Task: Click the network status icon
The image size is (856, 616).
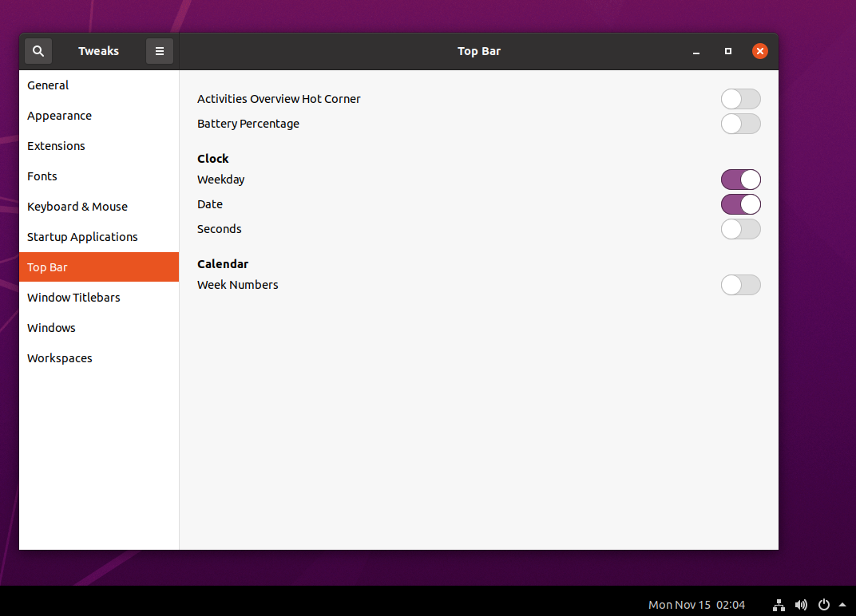Action: pyautogui.click(x=778, y=604)
